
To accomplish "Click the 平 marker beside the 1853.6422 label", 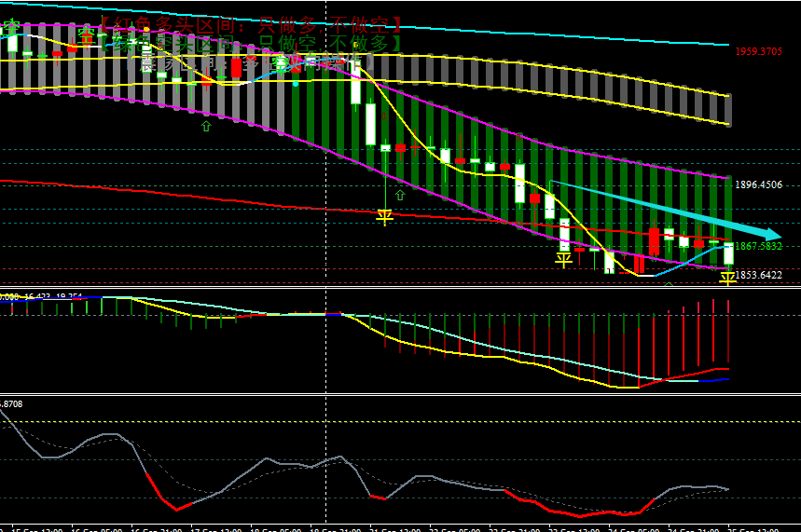I will click(x=727, y=279).
